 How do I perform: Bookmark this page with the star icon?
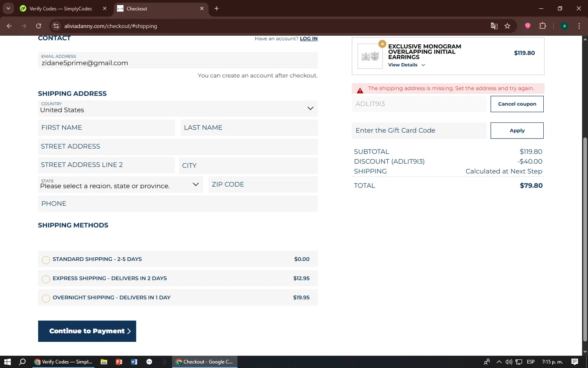pos(507,26)
